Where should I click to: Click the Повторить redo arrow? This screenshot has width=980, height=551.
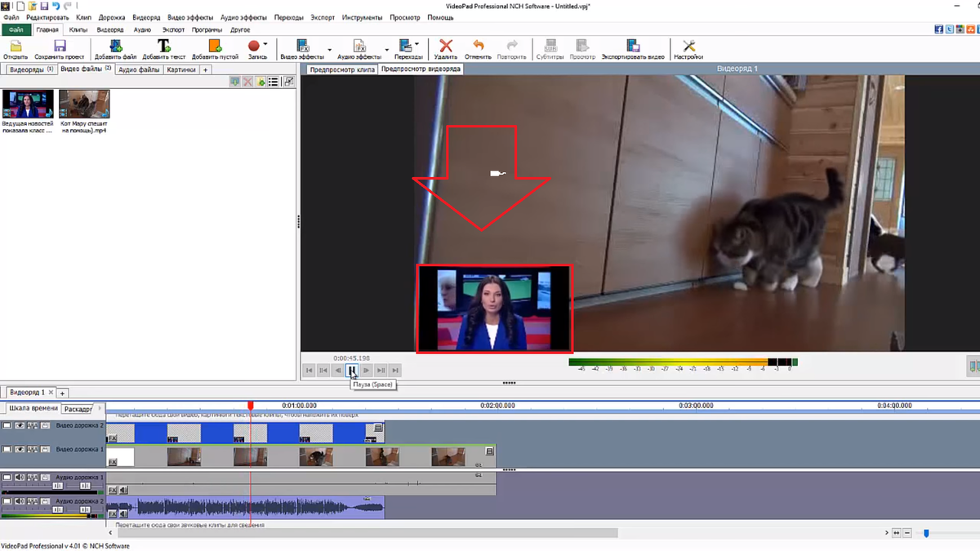[512, 47]
